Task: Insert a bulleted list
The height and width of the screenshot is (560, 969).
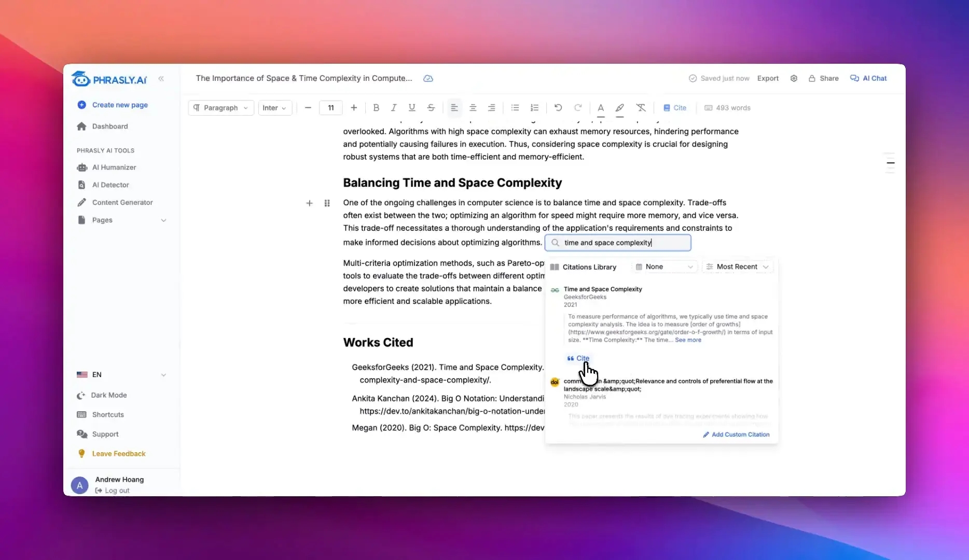Action: click(515, 108)
